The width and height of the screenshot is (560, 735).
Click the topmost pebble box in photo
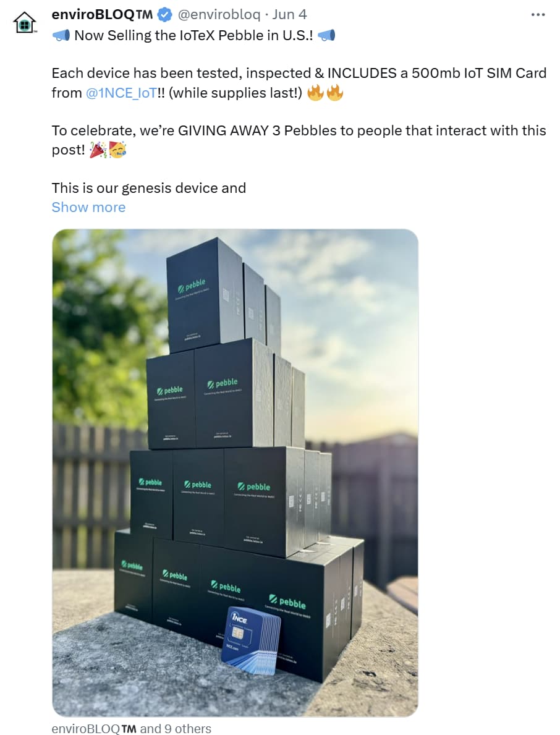coord(205,295)
